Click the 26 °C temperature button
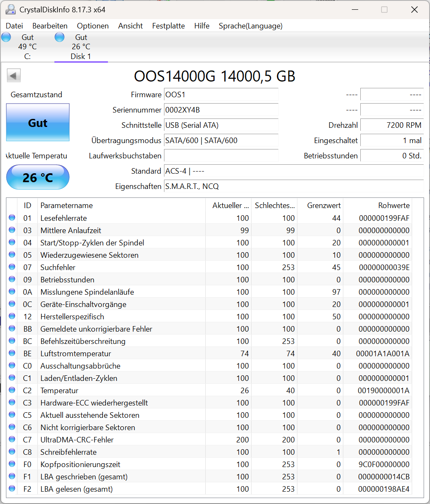 pos(38,177)
